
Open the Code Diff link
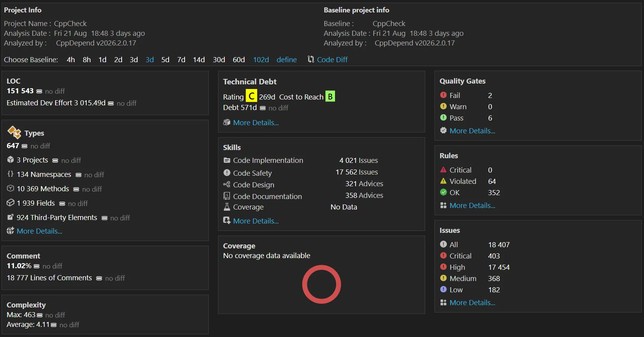[x=332, y=59]
